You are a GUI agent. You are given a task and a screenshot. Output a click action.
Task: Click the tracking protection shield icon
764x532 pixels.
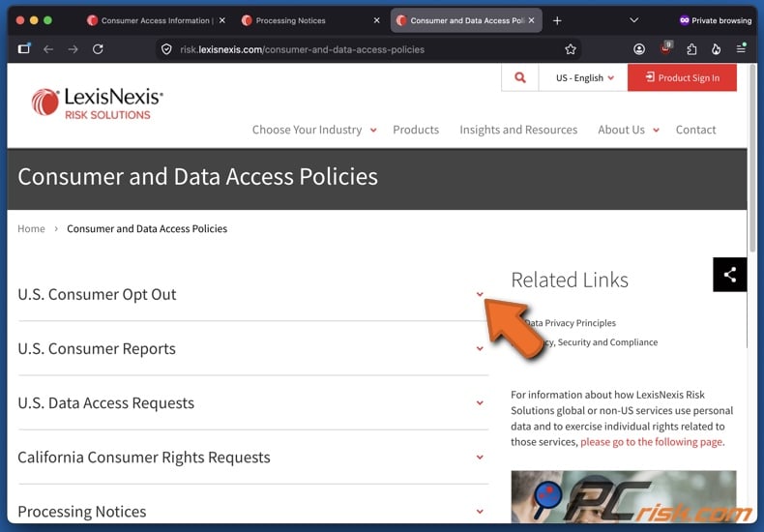pos(166,49)
